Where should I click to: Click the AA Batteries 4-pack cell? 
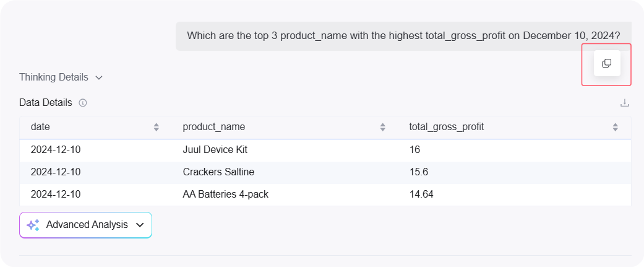(225, 194)
